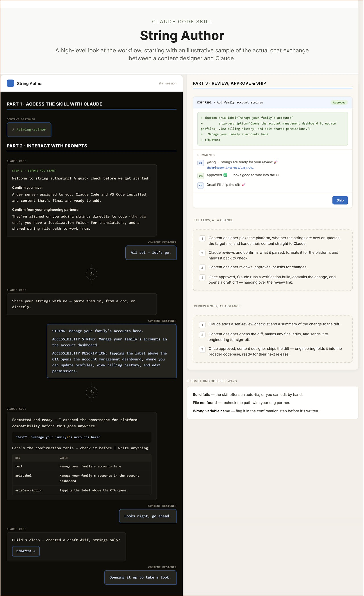Screen dimensions: 364x596
Task: Open the phabricator.internal/D3847291 link
Action: (x=230, y=168)
